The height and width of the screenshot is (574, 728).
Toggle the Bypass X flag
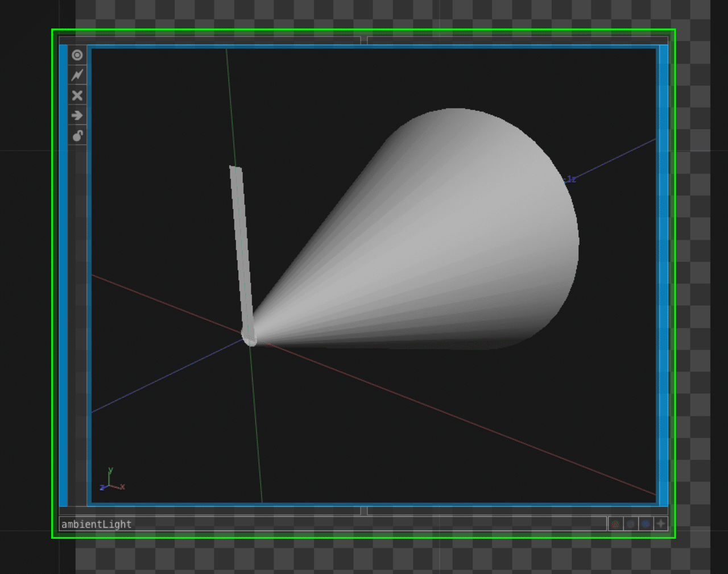point(77,95)
